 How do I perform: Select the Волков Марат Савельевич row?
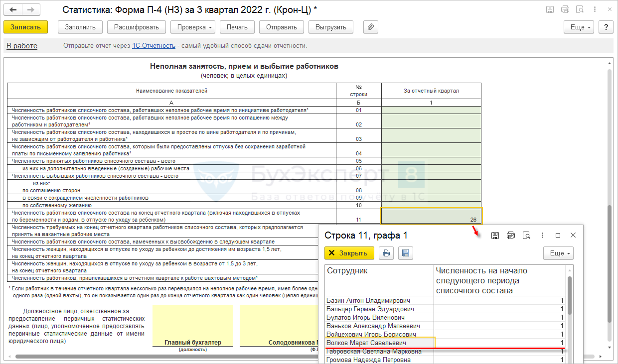(380, 343)
